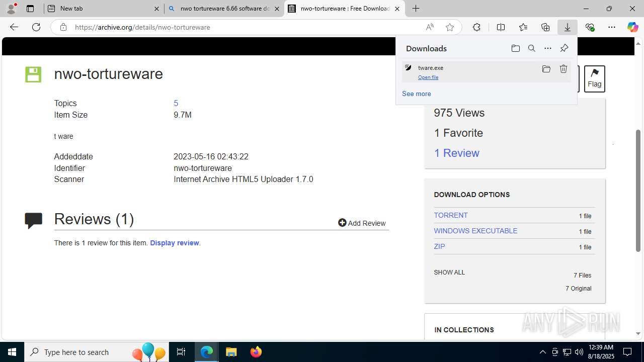Click Display review link

click(175, 243)
